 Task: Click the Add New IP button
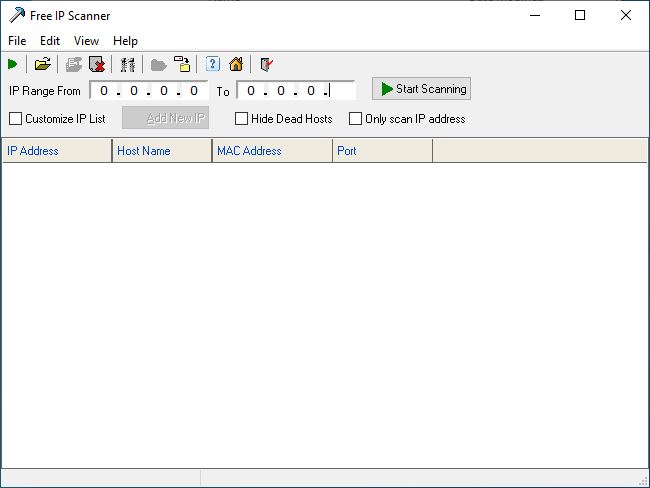tap(165, 118)
